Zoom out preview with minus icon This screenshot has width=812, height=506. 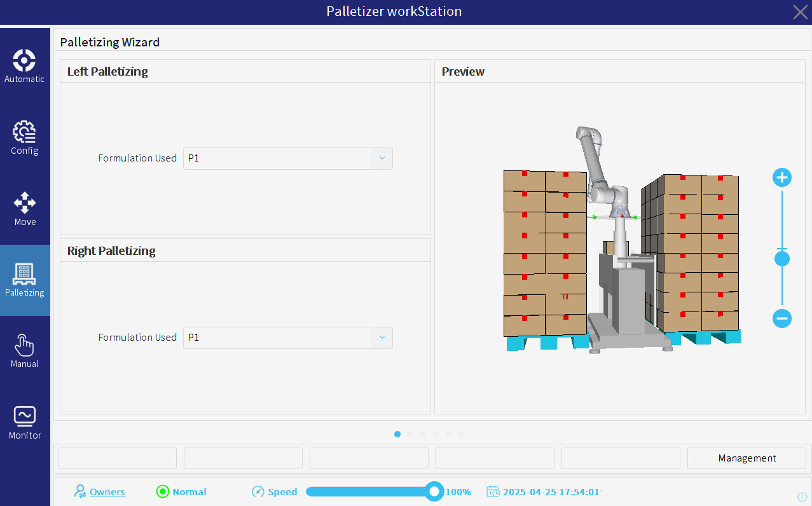tap(781, 318)
